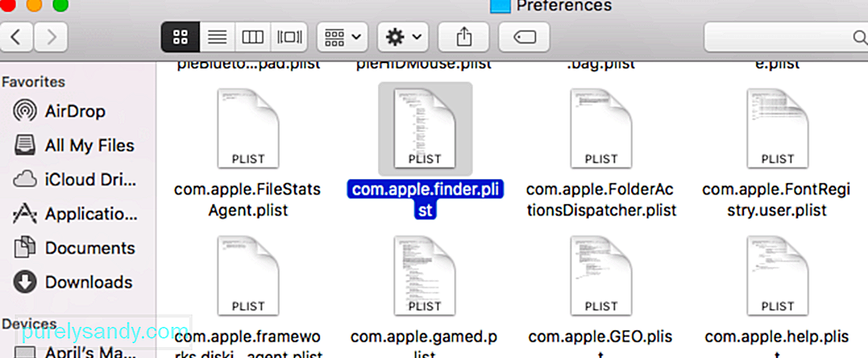Select the com.apple.FontRegistry.user.plist file icon

777,128
